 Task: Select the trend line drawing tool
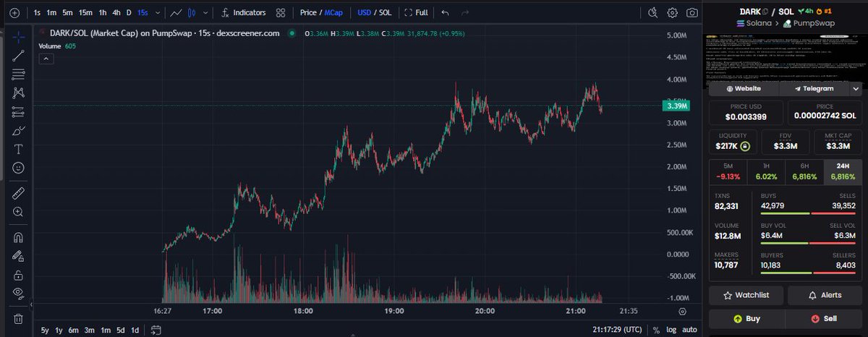[x=19, y=55]
